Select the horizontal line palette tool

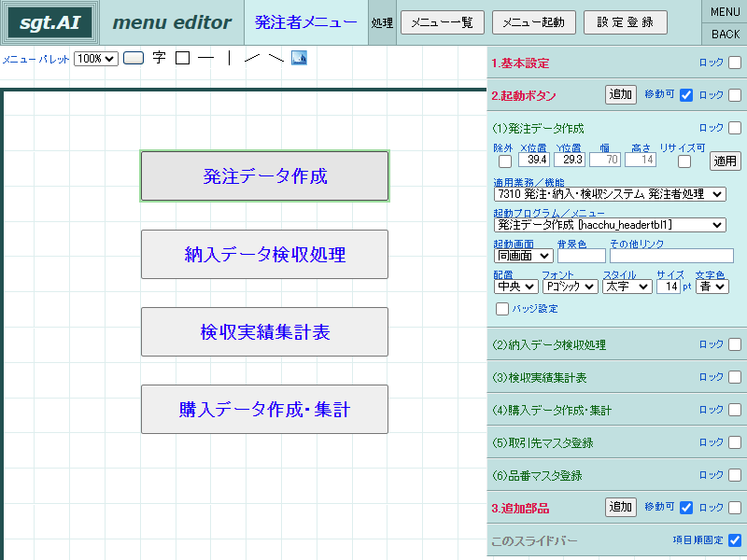205,58
